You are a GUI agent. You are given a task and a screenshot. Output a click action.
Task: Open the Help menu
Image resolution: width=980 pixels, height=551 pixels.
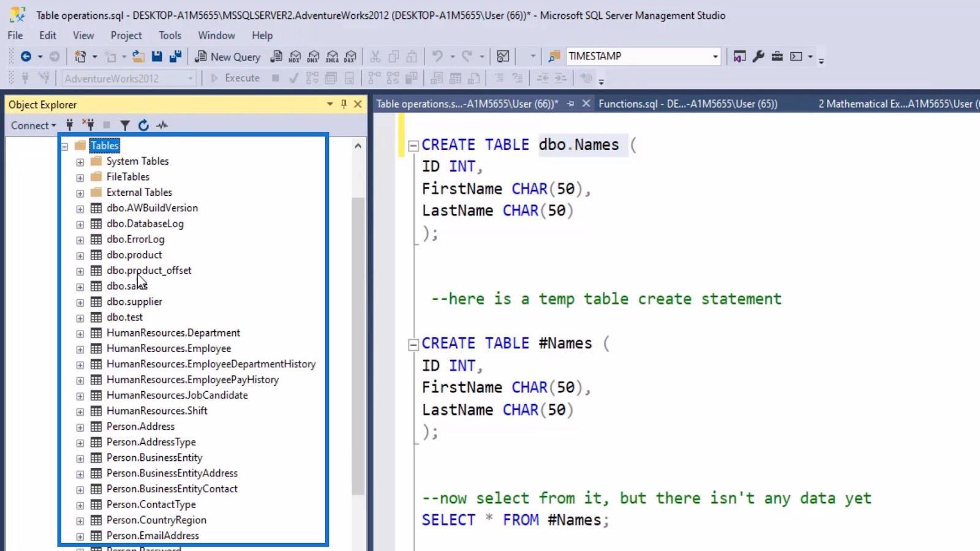point(262,36)
